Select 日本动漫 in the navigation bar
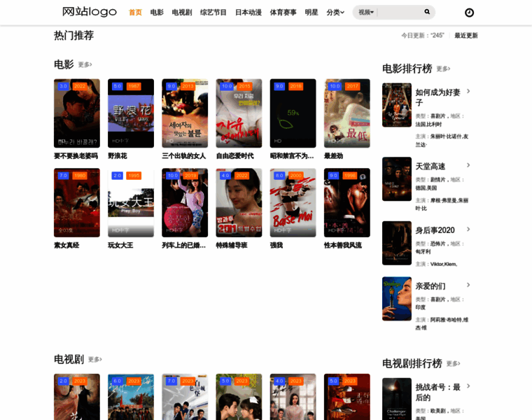This screenshot has width=532, height=420. (x=248, y=13)
